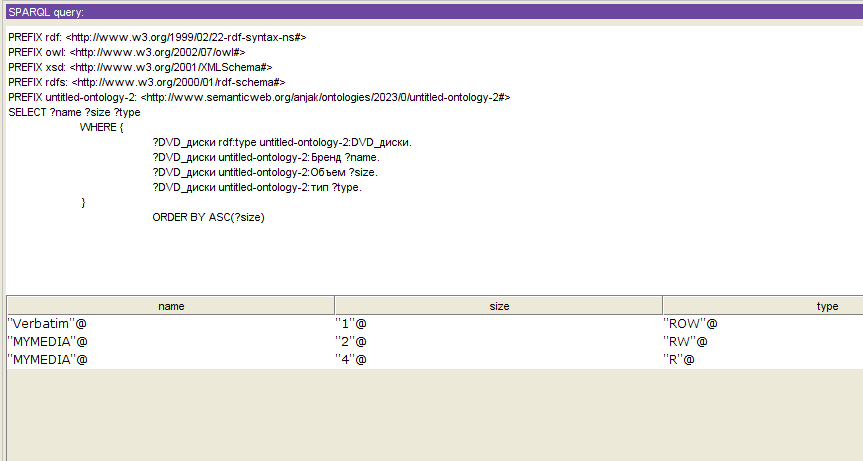This screenshot has height=461, width=863.
Task: Click the 'name' column header
Action: pos(171,306)
